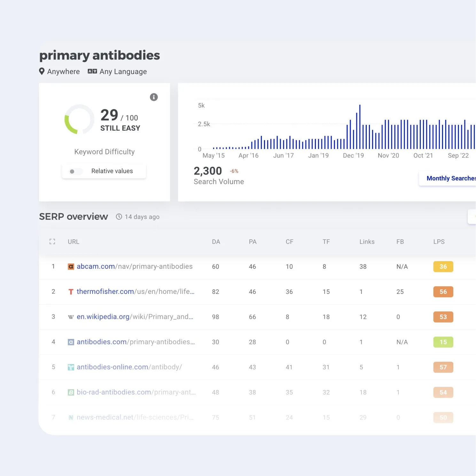Click the abcam favicon in first result
The width and height of the screenshot is (476, 476).
(x=71, y=266)
